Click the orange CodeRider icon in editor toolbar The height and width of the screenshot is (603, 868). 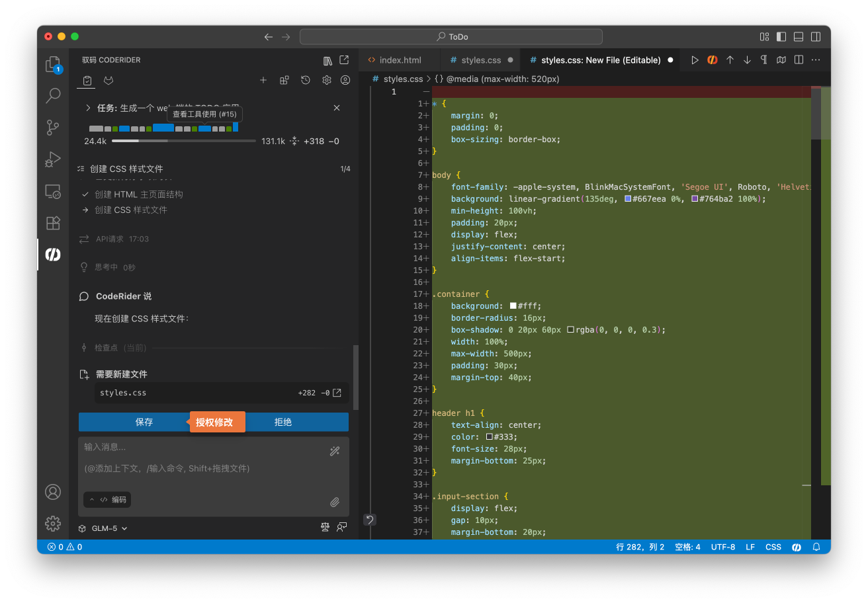713,60
